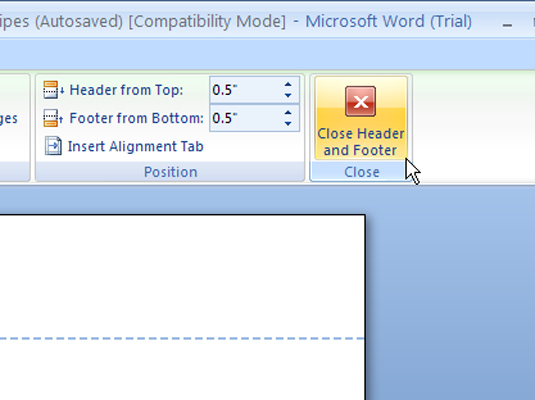Click the Header from Top label text

tap(126, 90)
